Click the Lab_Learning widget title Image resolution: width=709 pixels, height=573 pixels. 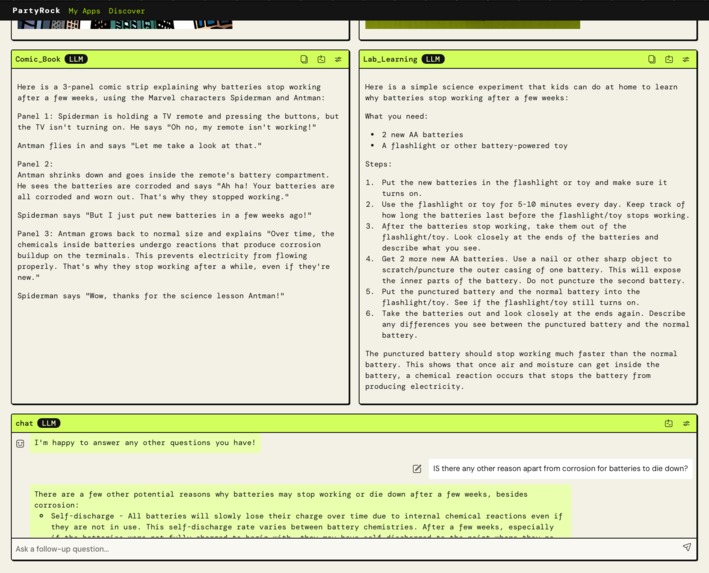[390, 59]
